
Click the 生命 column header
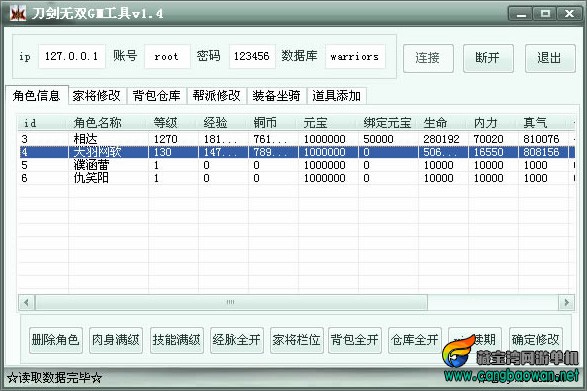pyautogui.click(x=444, y=123)
